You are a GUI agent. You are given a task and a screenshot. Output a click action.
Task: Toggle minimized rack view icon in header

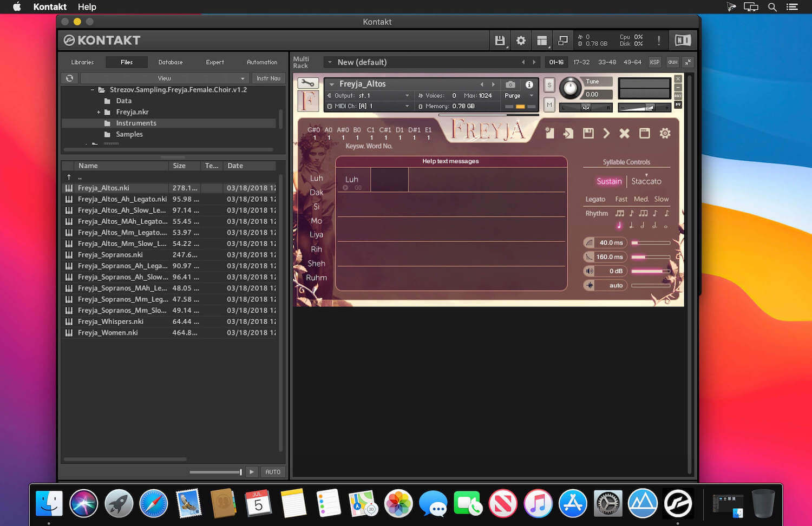pos(563,41)
